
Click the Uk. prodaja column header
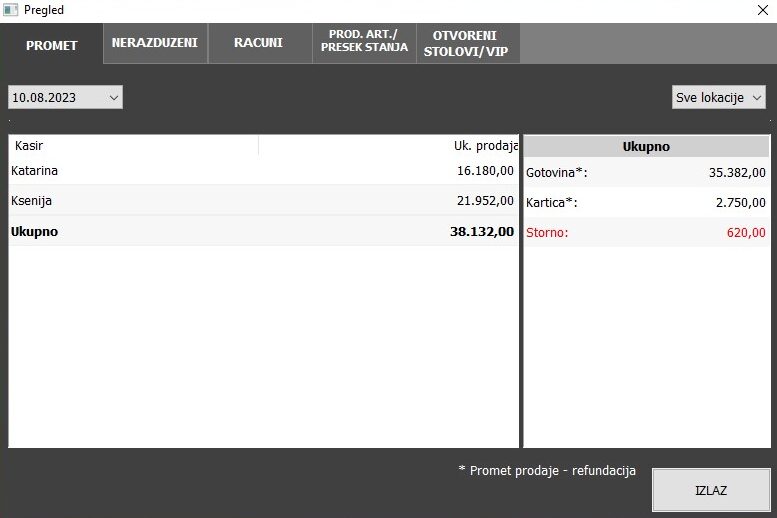(x=388, y=146)
